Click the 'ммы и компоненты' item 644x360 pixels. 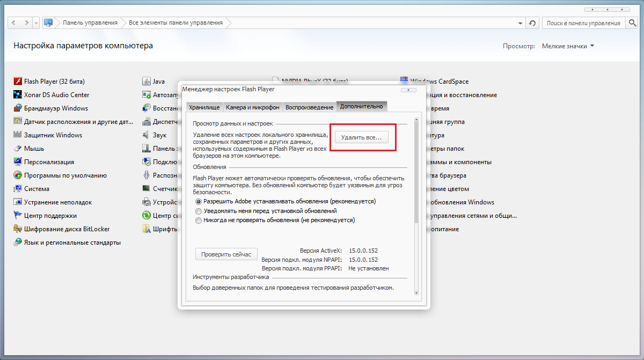460,162
